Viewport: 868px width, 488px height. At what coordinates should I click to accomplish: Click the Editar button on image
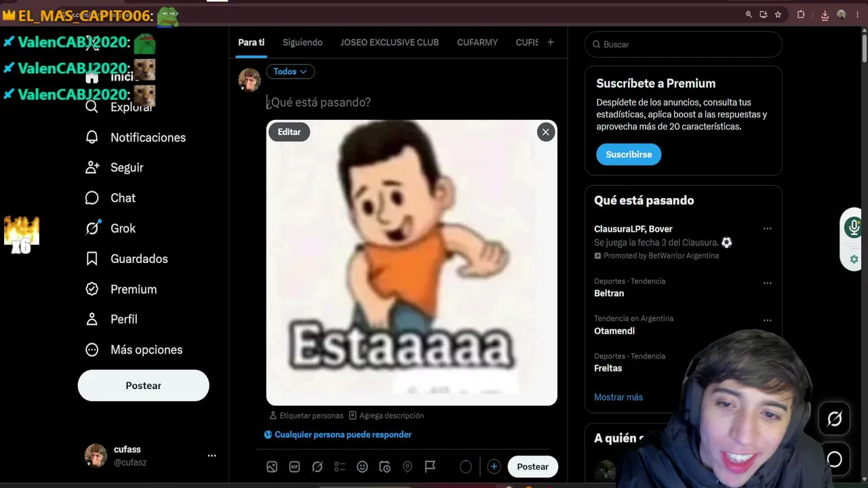click(289, 132)
